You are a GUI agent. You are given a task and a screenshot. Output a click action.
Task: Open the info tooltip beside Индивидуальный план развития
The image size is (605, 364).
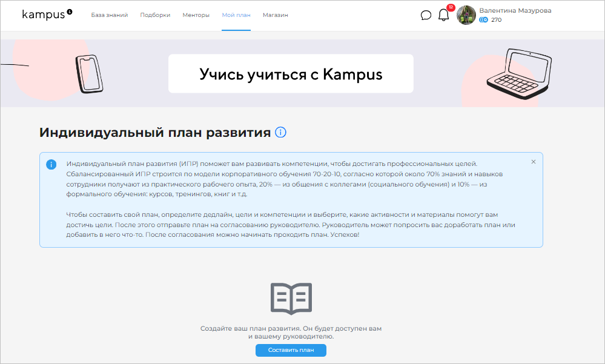(280, 132)
